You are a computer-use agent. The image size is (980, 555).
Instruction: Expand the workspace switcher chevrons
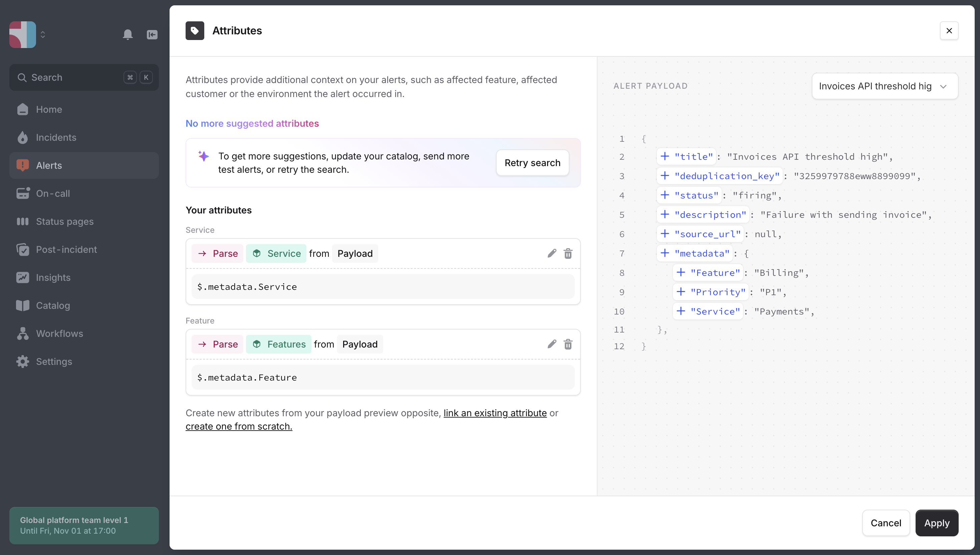(43, 35)
